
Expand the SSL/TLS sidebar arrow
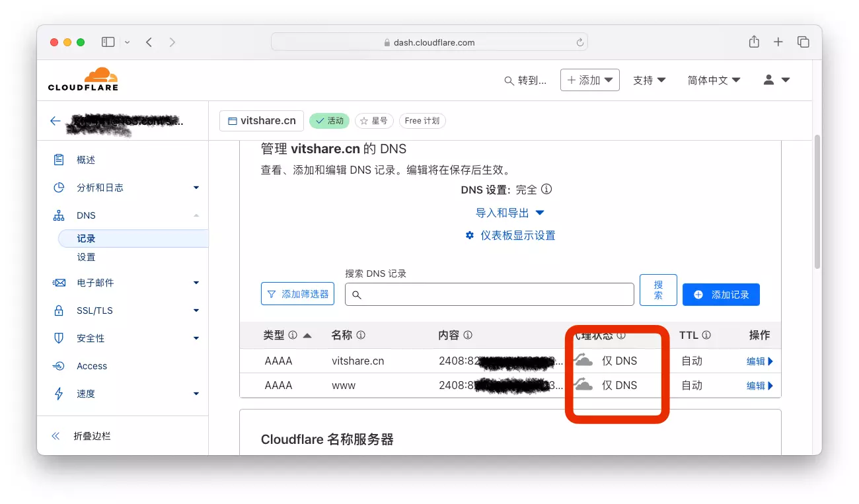coord(196,310)
